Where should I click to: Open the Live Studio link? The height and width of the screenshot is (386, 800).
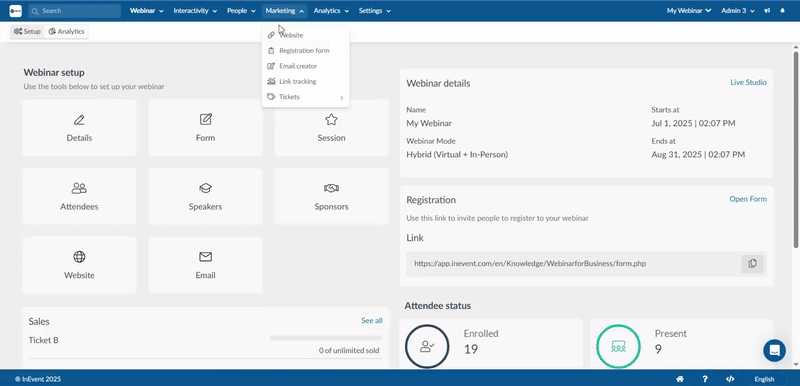(x=748, y=82)
